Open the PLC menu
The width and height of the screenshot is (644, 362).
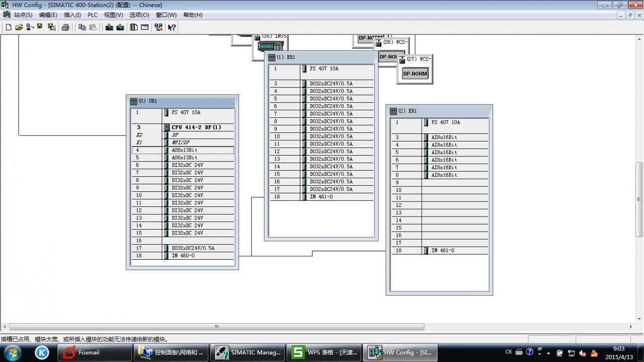pos(93,15)
